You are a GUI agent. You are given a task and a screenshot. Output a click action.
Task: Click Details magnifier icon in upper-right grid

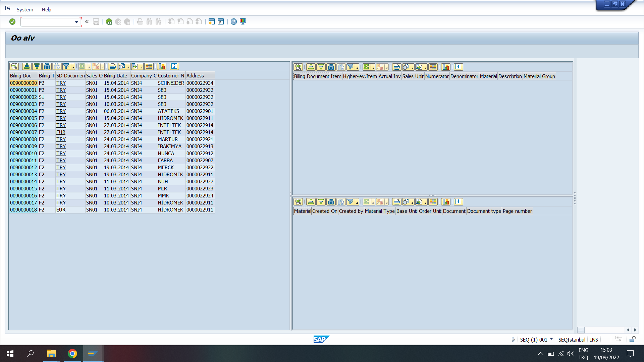[x=298, y=67]
